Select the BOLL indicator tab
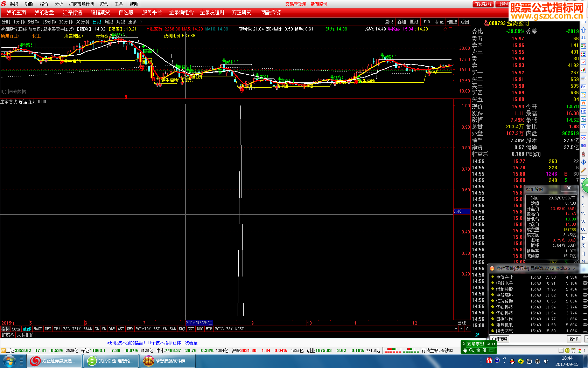The height and width of the screenshot is (368, 588). (219, 329)
